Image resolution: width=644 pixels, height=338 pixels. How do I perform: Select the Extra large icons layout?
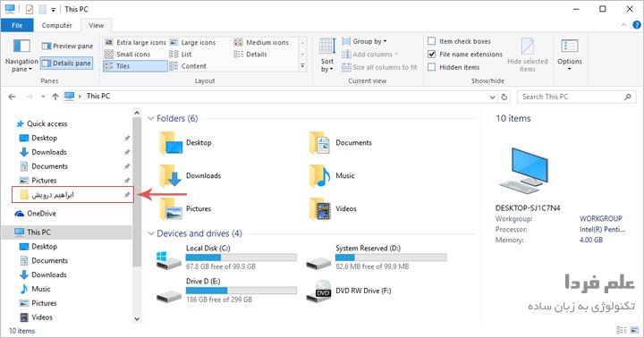pos(135,42)
